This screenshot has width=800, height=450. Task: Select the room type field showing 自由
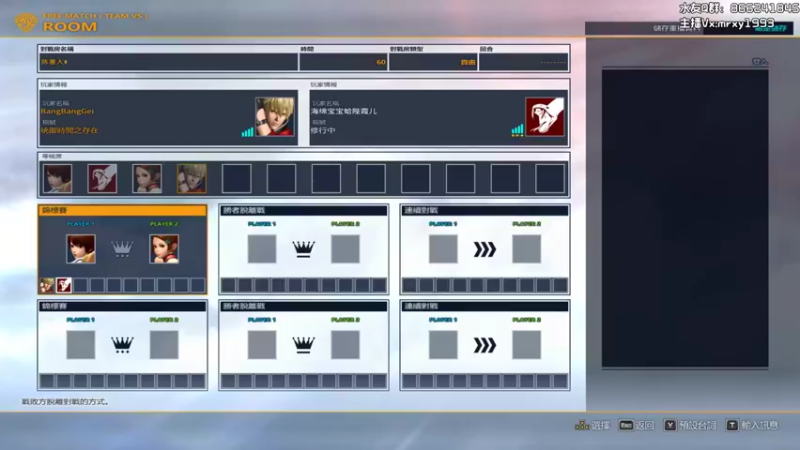(x=433, y=62)
